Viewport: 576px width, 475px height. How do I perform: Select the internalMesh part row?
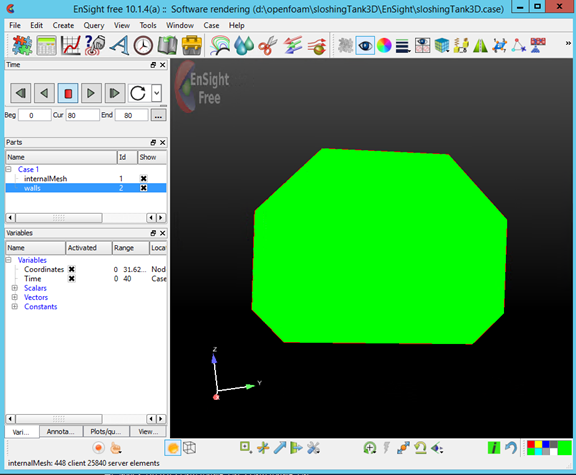86,179
